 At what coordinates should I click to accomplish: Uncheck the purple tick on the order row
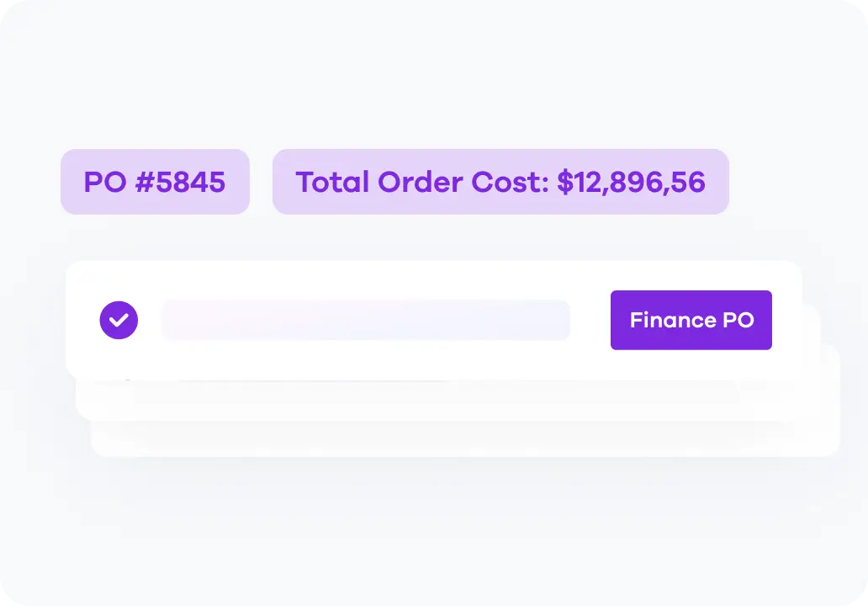pos(119,320)
